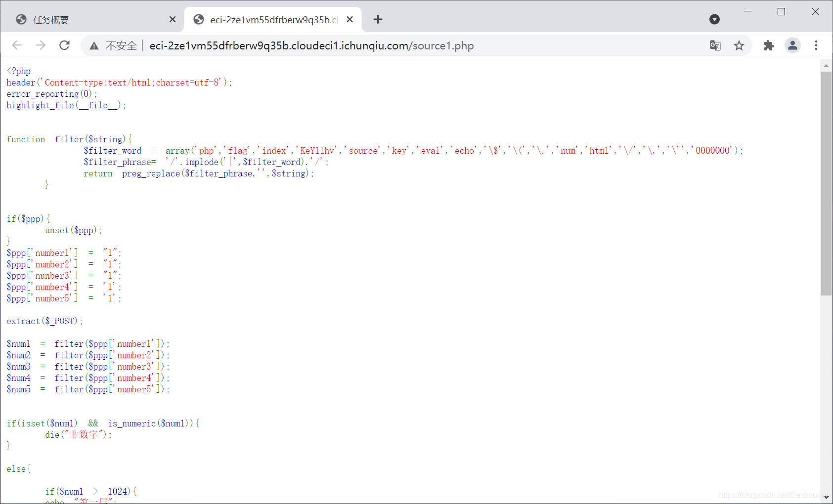Click the 'highlight_file(__file__);' text
833x504 pixels.
[66, 105]
